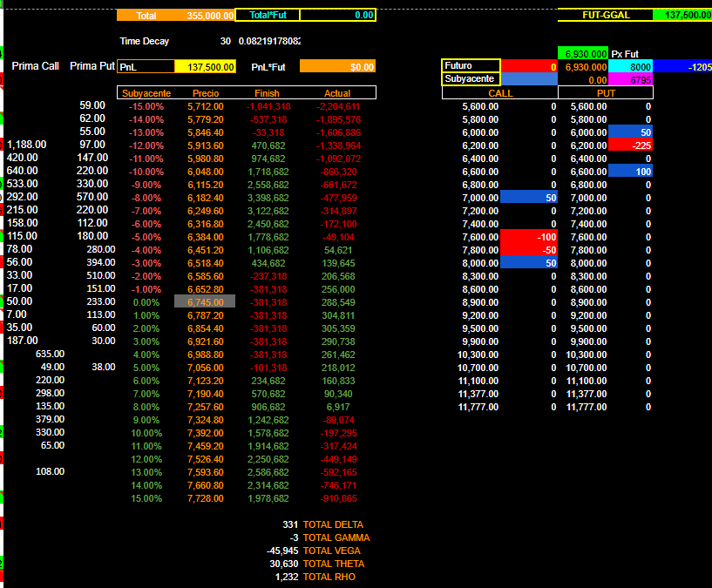The image size is (712, 588).
Task: Click the Actual column header
Action: pyautogui.click(x=337, y=93)
